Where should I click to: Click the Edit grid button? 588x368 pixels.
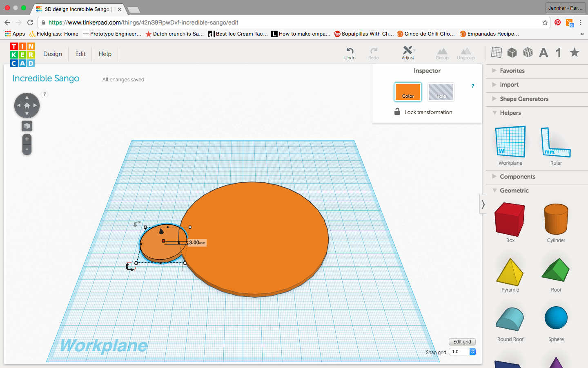462,342
